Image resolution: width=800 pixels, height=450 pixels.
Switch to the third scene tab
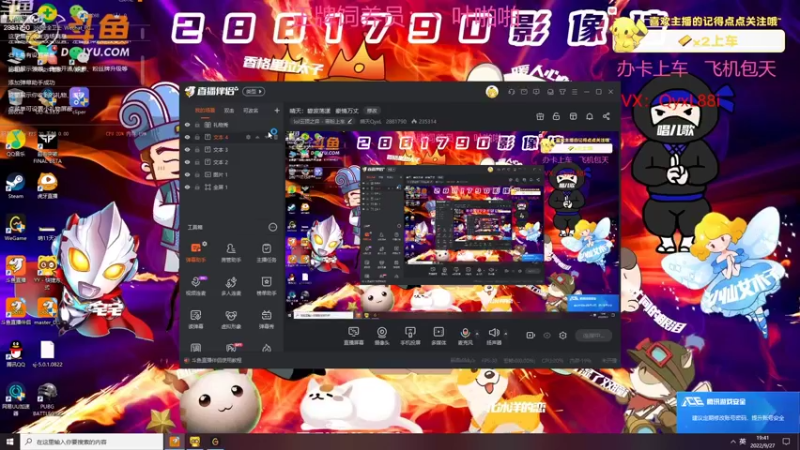(x=251, y=111)
